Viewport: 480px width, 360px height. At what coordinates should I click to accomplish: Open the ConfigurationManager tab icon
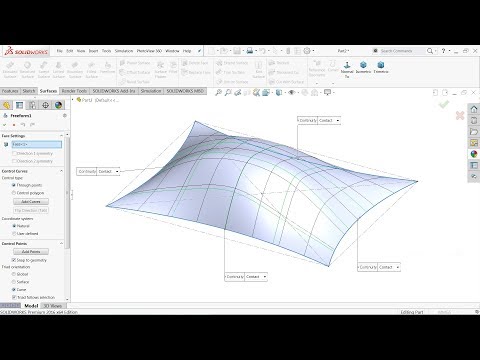[32, 105]
